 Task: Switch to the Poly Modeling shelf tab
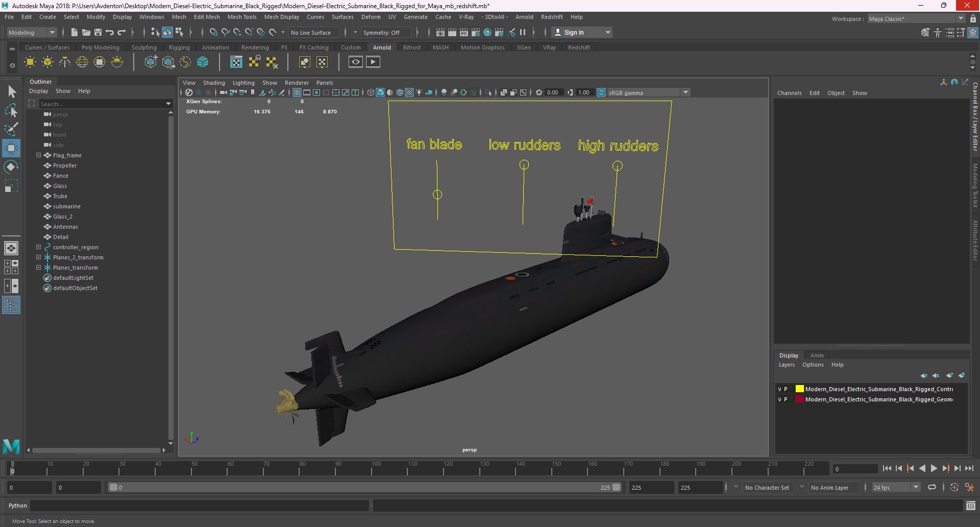(x=100, y=47)
